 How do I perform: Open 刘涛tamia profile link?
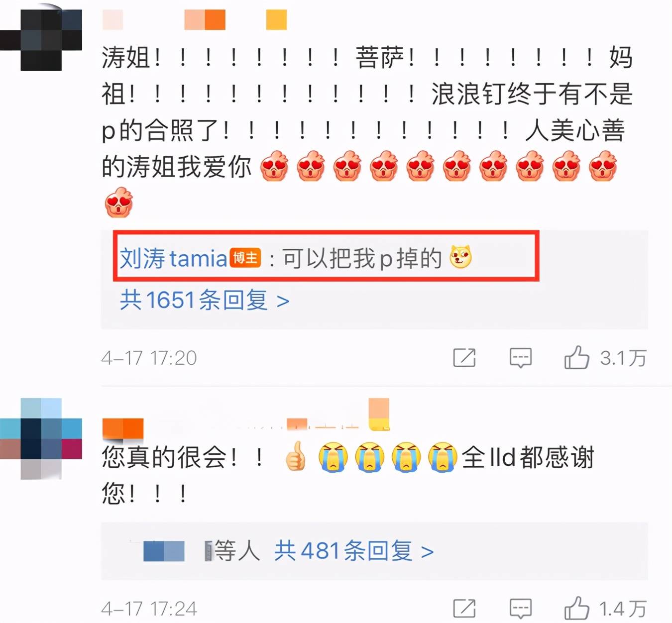173,258
